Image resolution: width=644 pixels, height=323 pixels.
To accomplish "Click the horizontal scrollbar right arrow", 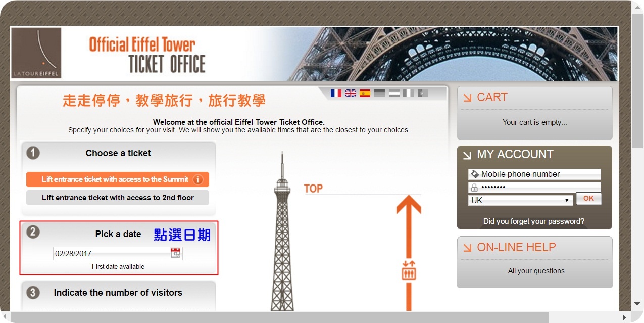I will [x=625, y=317].
